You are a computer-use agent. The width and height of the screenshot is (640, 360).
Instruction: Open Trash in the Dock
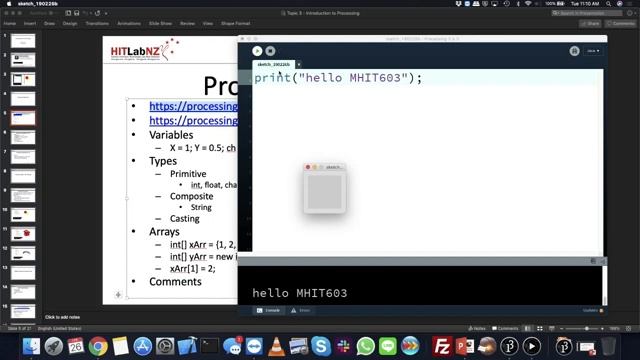609,347
